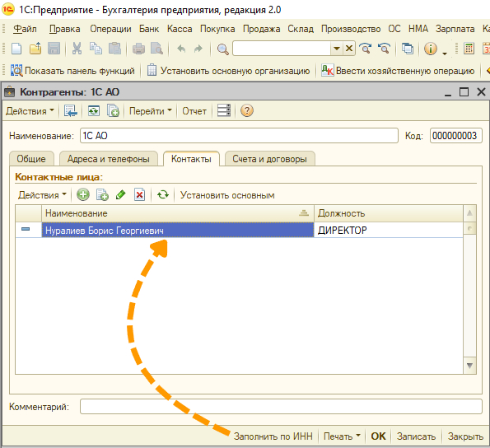Open the Касса menu
This screenshot has width=490, height=448.
(x=180, y=29)
